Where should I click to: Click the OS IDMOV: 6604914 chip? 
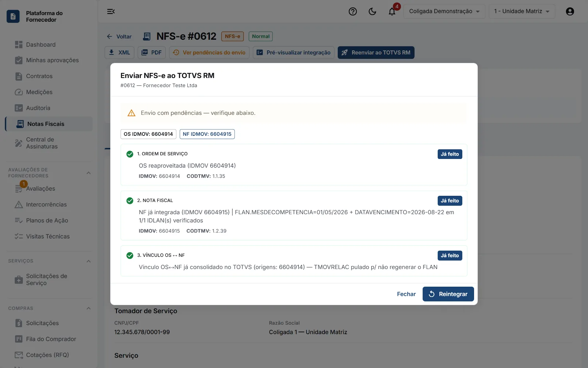(x=148, y=134)
